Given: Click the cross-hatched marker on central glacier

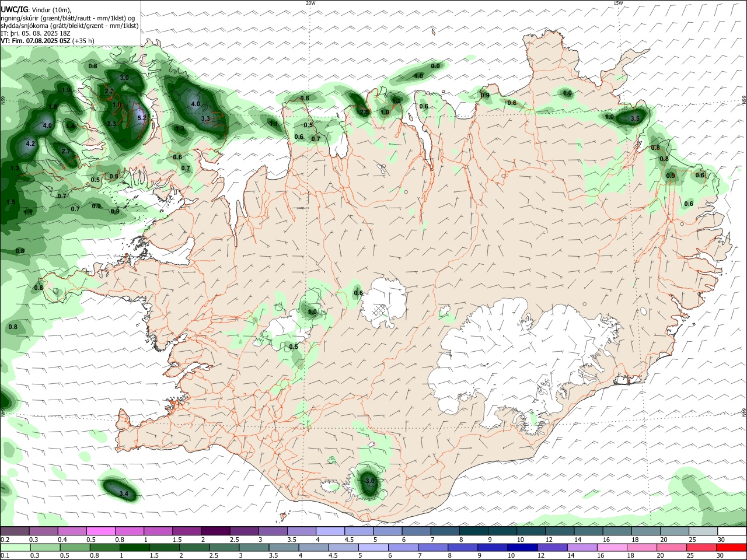Looking at the screenshot, I should coord(379,310).
